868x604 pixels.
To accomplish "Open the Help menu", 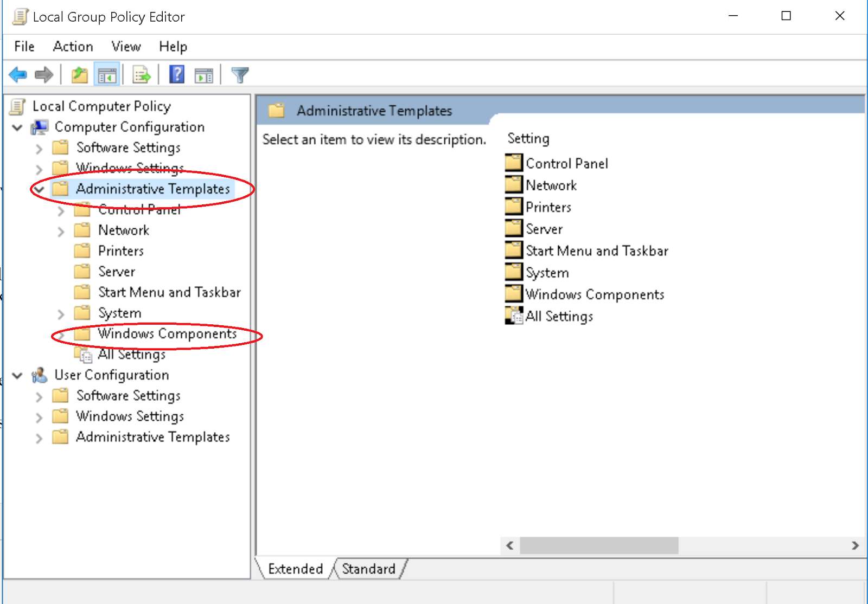I will pyautogui.click(x=173, y=47).
